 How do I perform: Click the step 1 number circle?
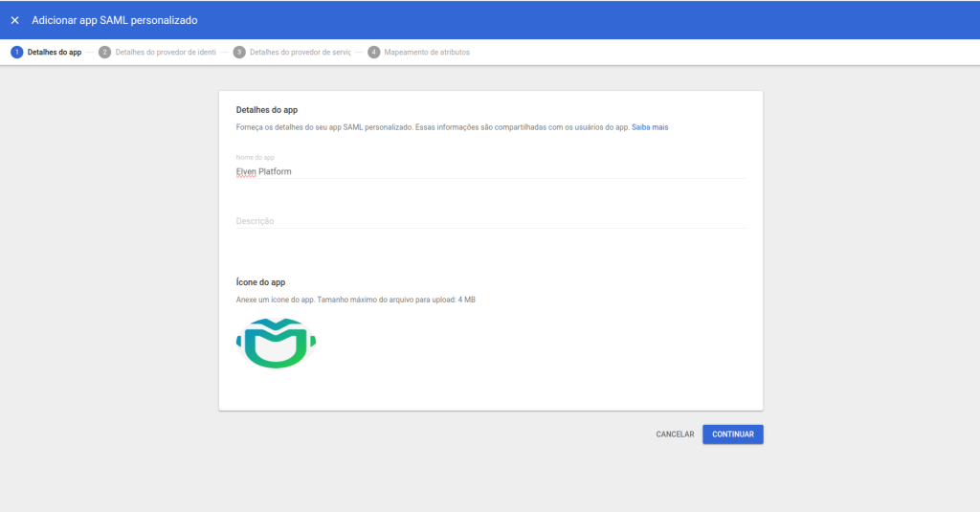[x=16, y=52]
